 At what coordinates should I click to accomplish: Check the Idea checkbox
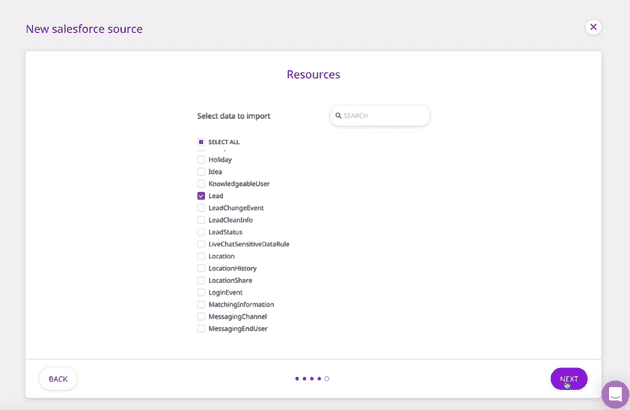coord(201,172)
